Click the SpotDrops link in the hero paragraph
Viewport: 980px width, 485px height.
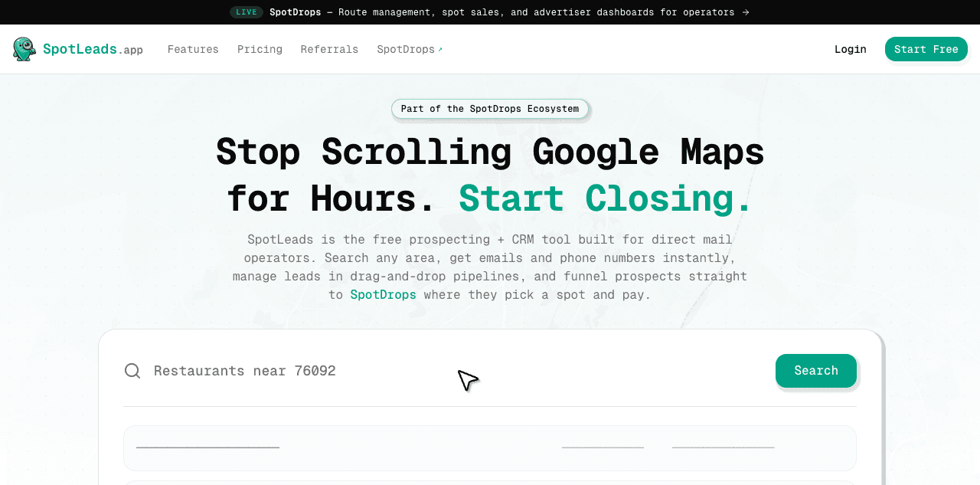click(383, 294)
